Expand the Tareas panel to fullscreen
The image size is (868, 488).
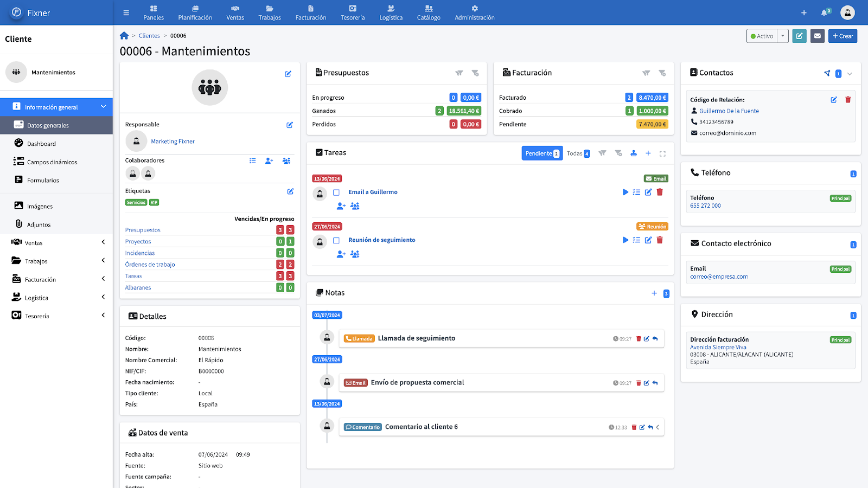click(x=662, y=153)
